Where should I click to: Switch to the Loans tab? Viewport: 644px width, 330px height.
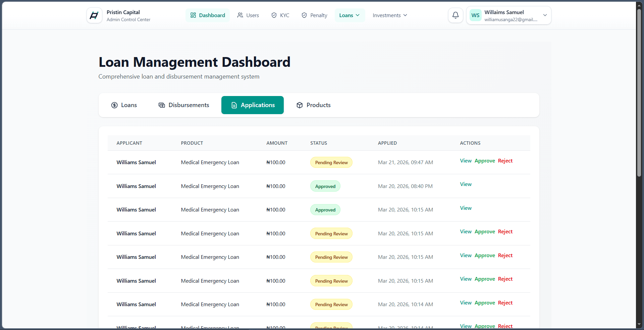124,105
